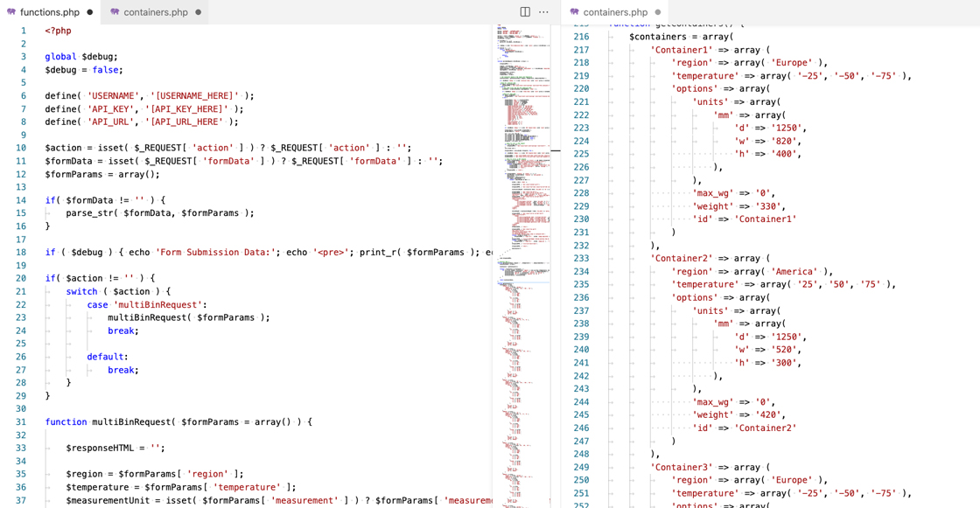Click the Split Editor icon
The height and width of the screenshot is (508, 980).
[525, 12]
